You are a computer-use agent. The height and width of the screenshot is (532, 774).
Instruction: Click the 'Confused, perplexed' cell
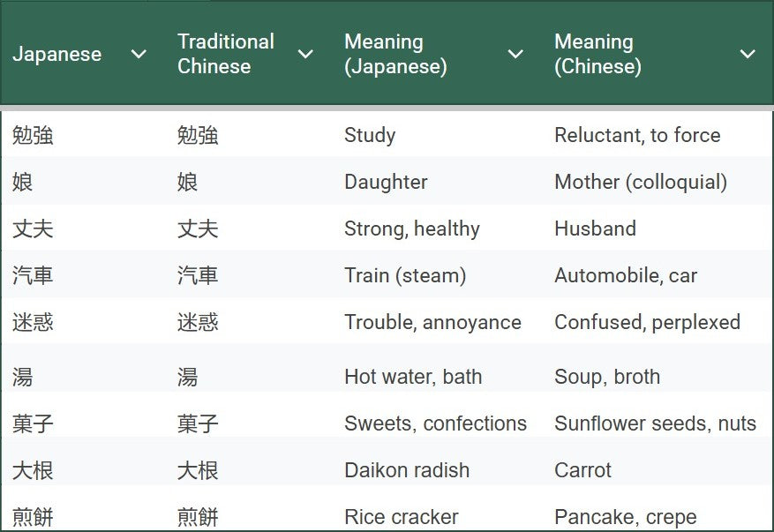(647, 322)
